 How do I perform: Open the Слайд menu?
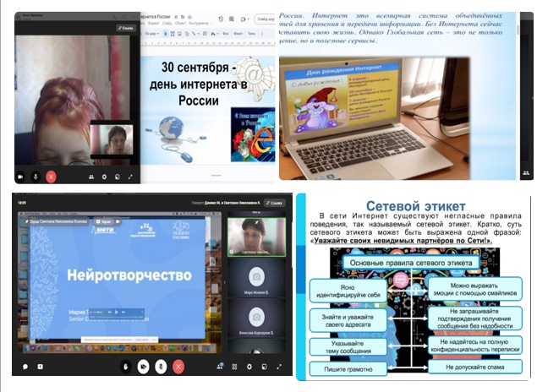167,24
